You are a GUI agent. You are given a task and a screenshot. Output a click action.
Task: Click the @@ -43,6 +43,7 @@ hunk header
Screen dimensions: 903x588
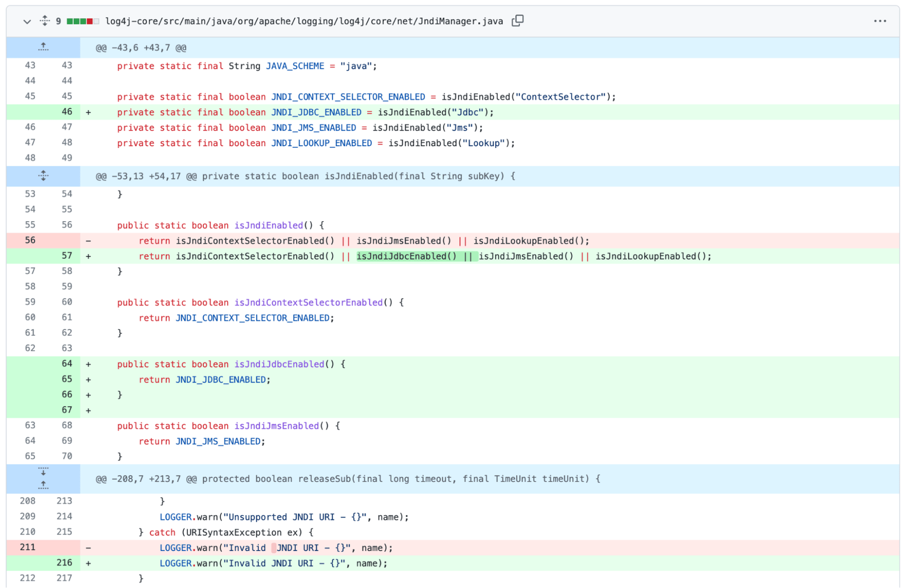click(140, 48)
